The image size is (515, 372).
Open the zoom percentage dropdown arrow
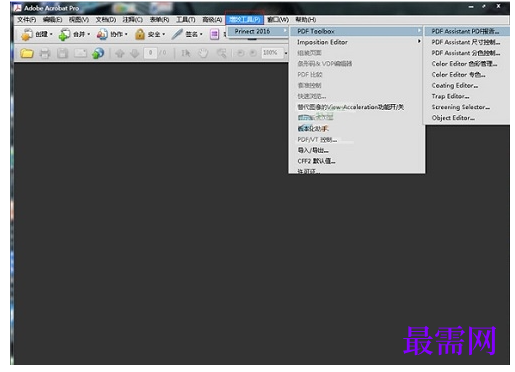click(x=286, y=53)
